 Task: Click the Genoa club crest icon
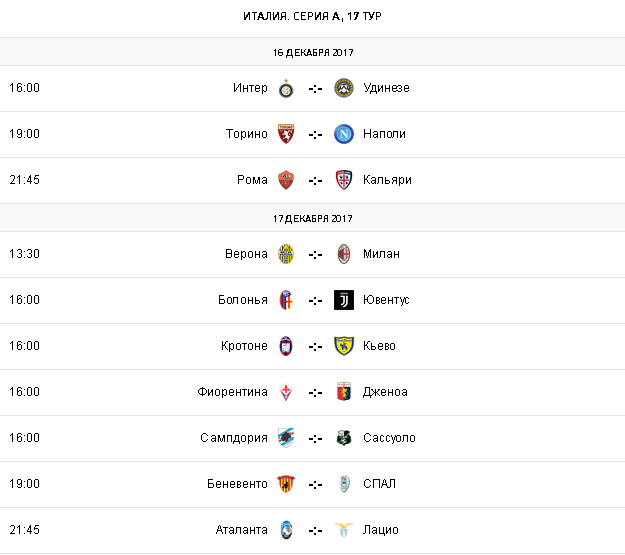[344, 392]
